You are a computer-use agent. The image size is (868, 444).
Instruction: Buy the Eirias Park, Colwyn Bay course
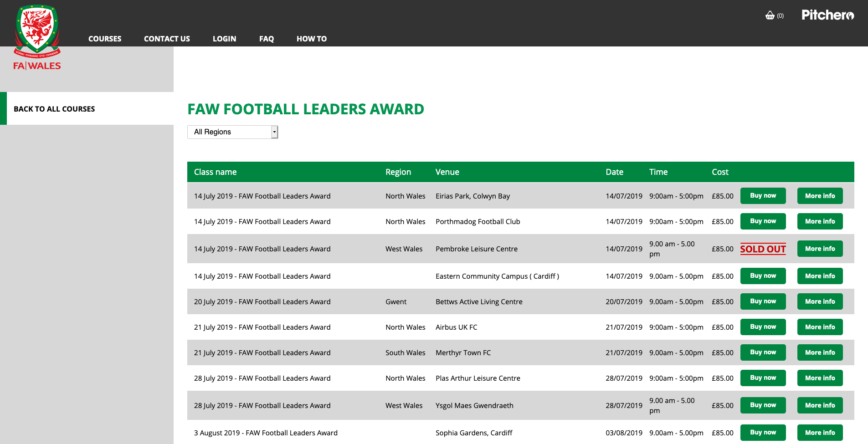point(763,196)
